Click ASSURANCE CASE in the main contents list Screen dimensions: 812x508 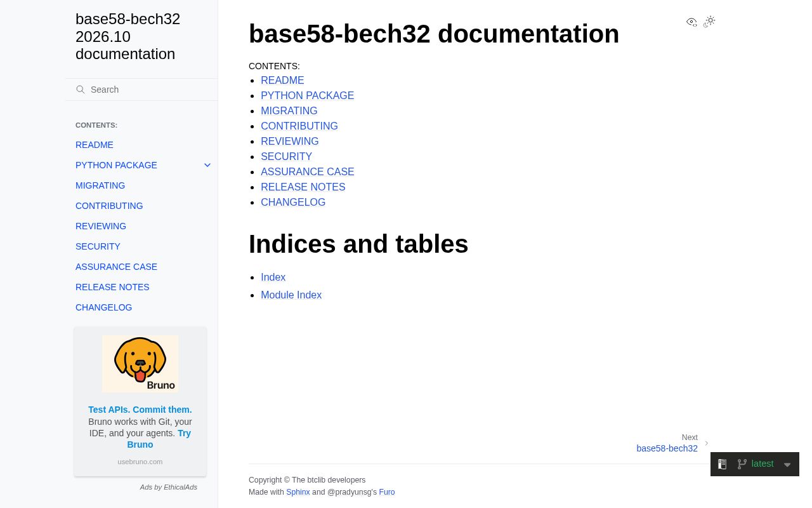pos(308,172)
